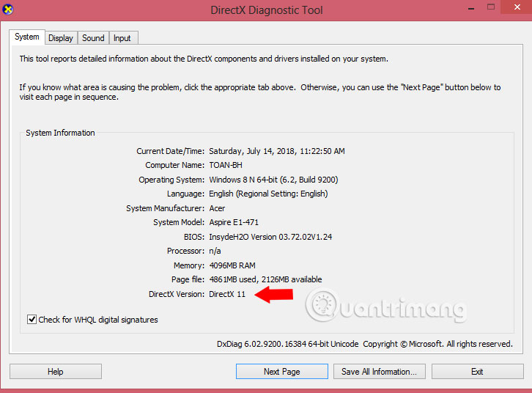Click Save All Information button
Viewport: 532px width, 393px height.
(x=379, y=372)
